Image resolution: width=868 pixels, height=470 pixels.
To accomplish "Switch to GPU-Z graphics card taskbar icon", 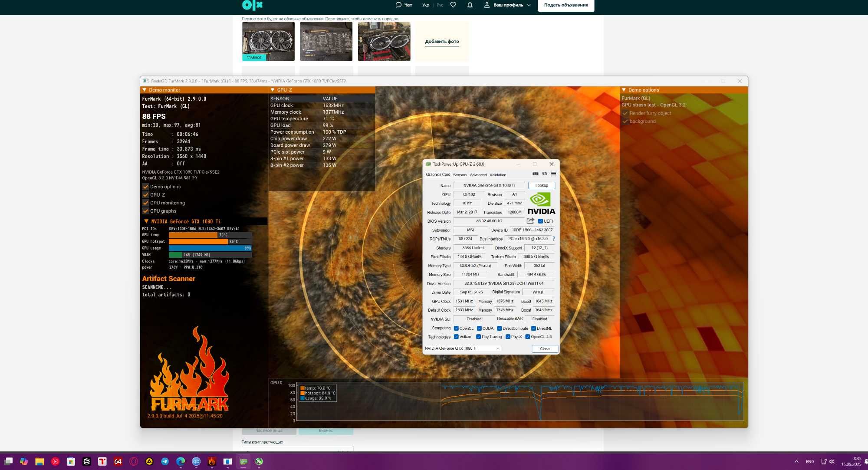I will 243,461.
